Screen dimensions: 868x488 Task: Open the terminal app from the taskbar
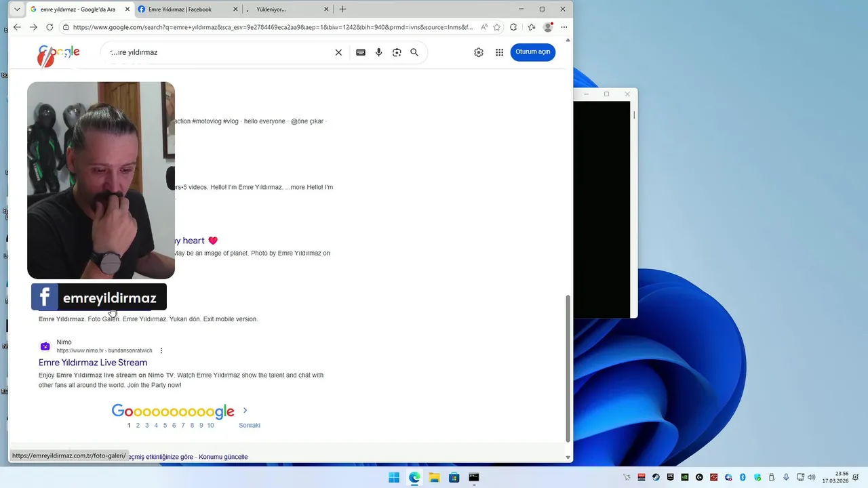pyautogui.click(x=474, y=477)
